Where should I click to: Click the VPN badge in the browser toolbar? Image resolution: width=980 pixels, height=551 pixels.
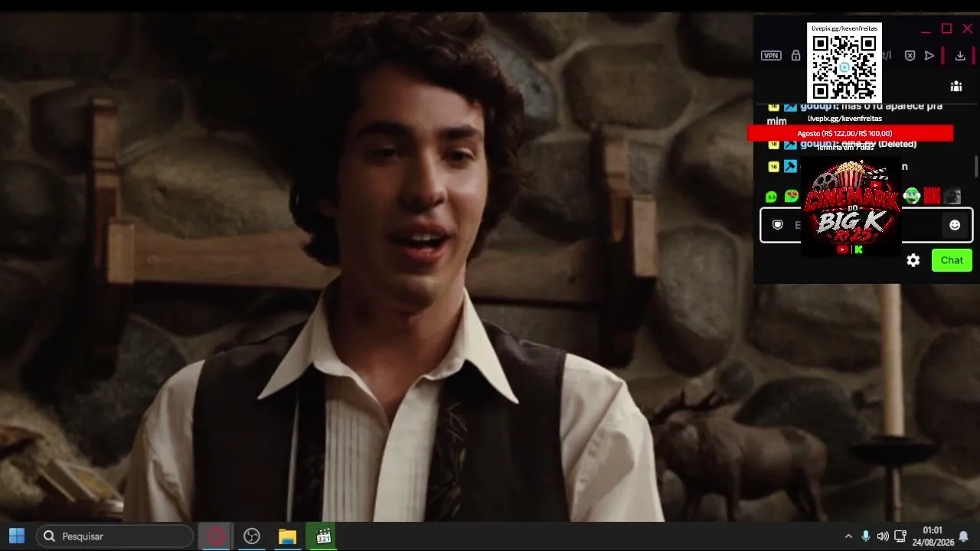tap(771, 56)
